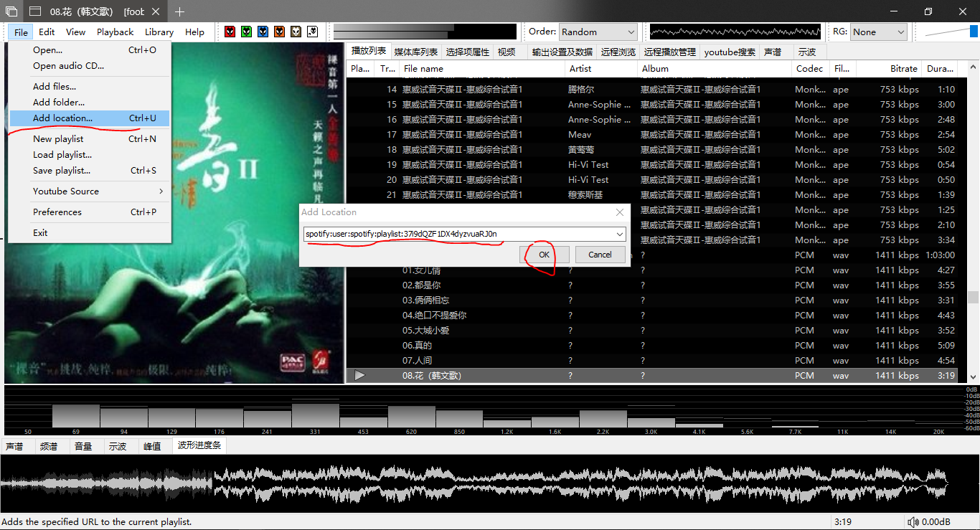Switch to the 媒体库列表 tab
This screenshot has height=530, width=980.
coord(416,52)
